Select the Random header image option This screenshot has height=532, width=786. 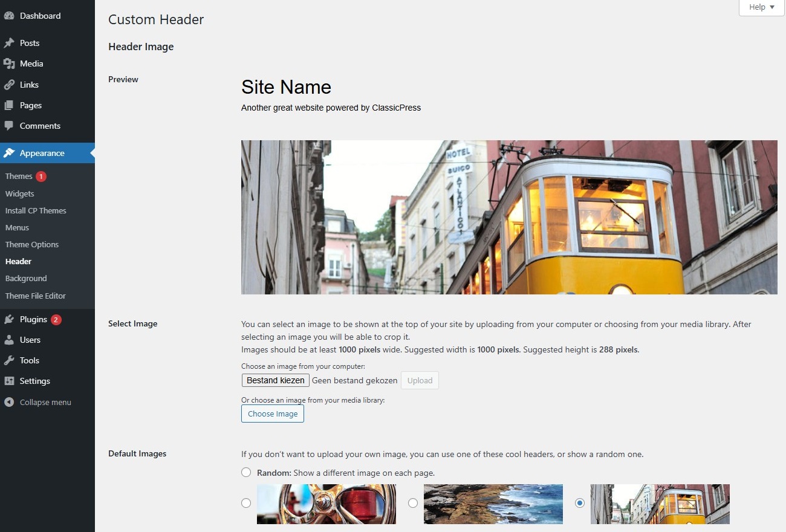click(x=246, y=472)
